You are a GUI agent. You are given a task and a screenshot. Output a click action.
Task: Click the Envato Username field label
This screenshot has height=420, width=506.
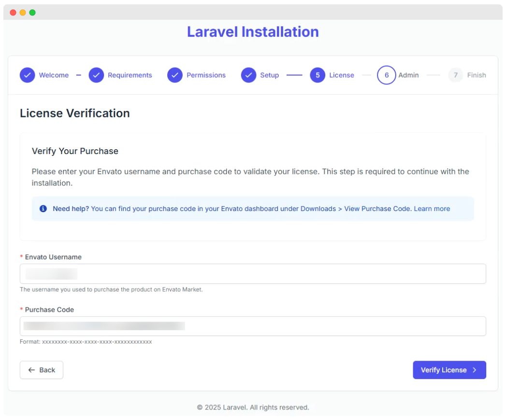53,257
